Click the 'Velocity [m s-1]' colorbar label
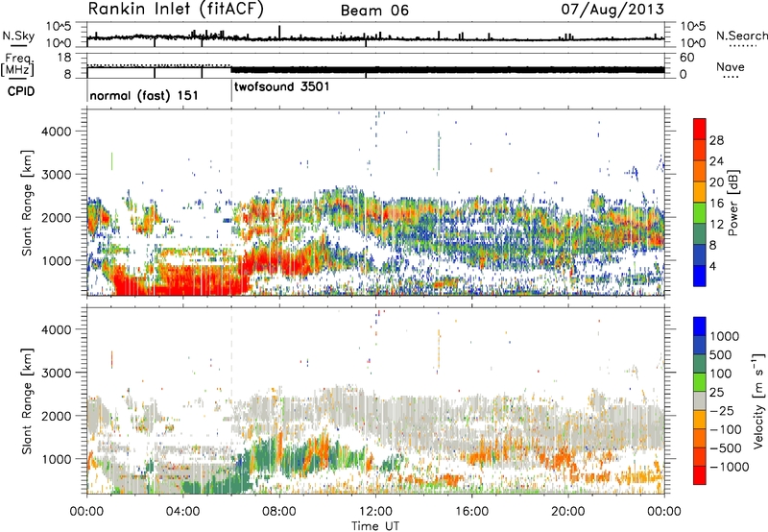 758,400
